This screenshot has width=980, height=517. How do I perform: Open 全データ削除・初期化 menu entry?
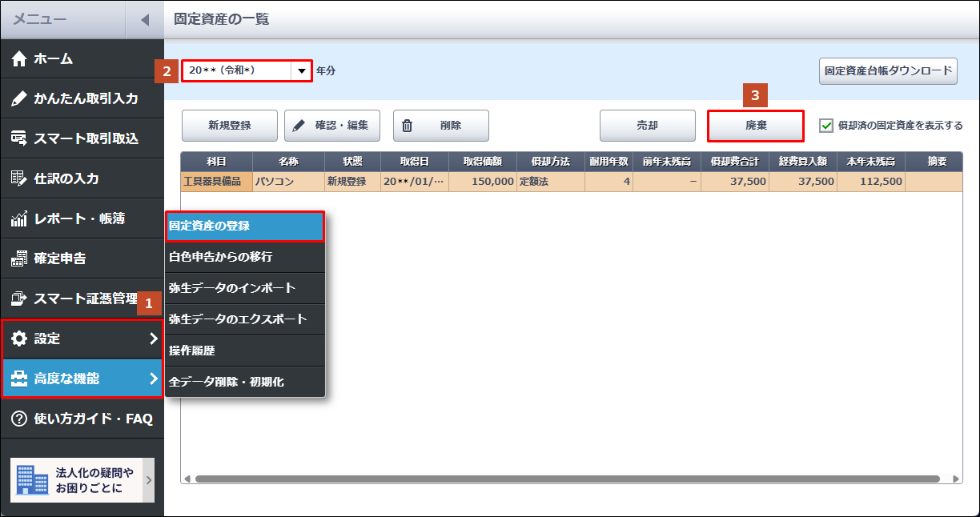(x=244, y=382)
